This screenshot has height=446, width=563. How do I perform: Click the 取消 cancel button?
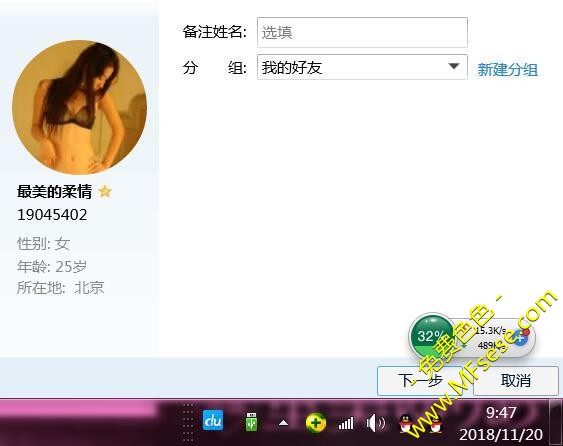pos(516,381)
